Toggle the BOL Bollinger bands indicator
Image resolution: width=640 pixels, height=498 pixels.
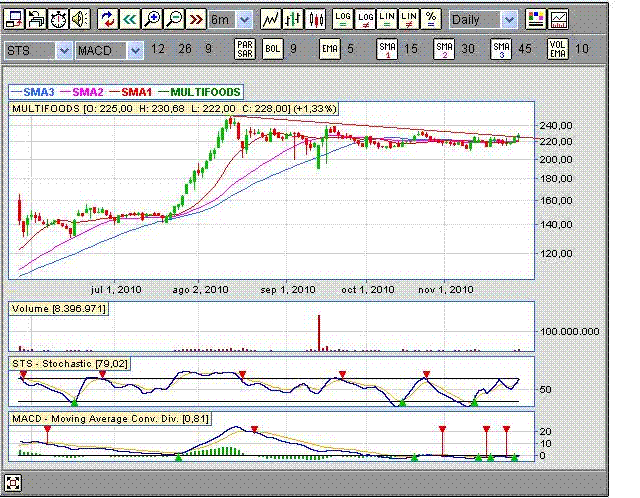pos(273,49)
